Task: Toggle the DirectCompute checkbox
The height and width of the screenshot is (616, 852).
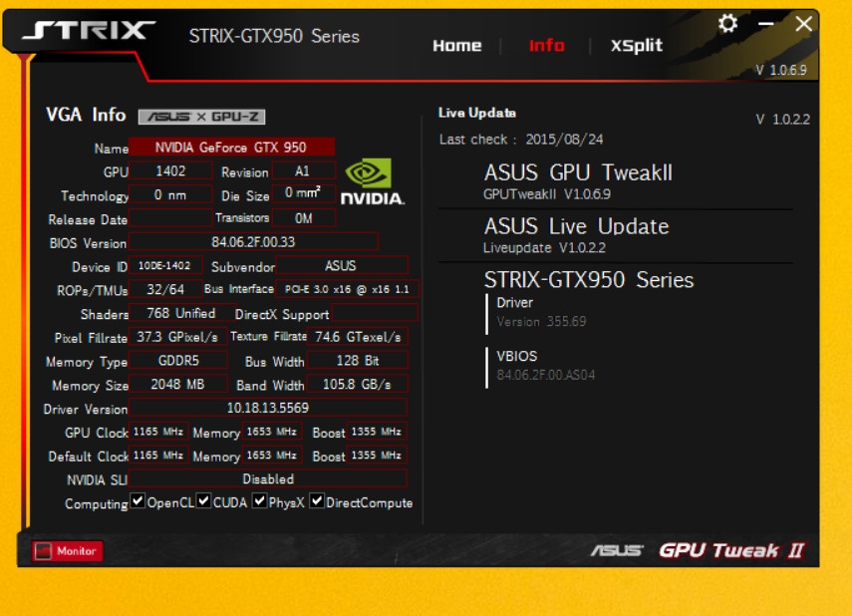Action: point(317,500)
